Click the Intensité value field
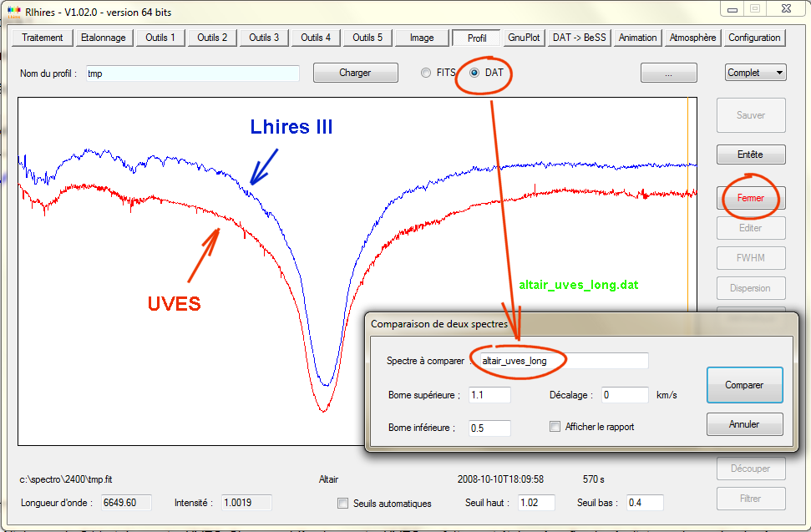 tap(246, 503)
